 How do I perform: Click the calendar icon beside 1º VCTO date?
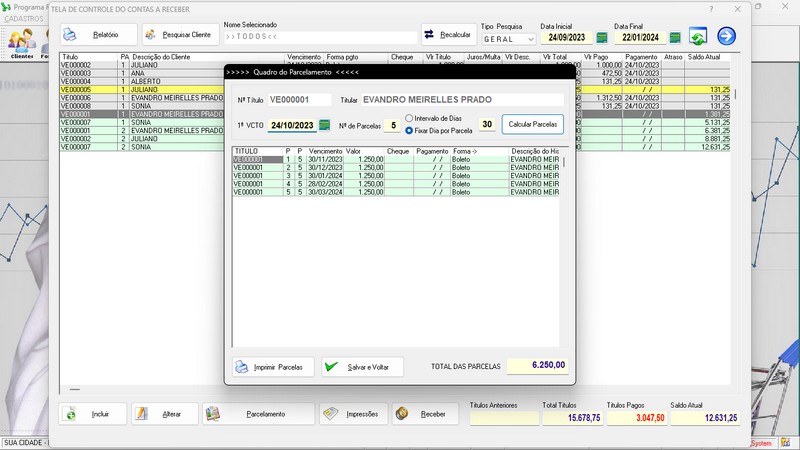click(x=324, y=125)
